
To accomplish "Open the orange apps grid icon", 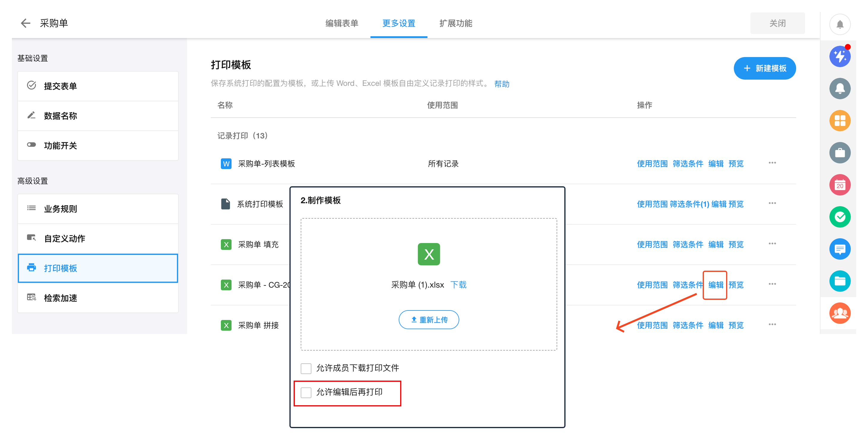I will [x=840, y=121].
